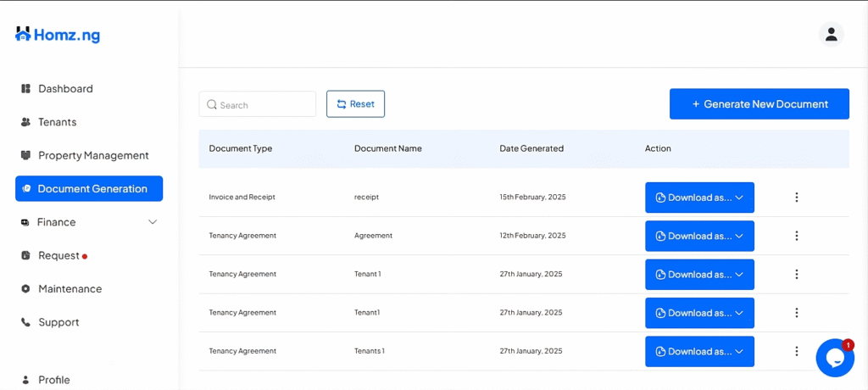Open three-dot menu for Agreement row
The image size is (868, 390).
point(797,236)
